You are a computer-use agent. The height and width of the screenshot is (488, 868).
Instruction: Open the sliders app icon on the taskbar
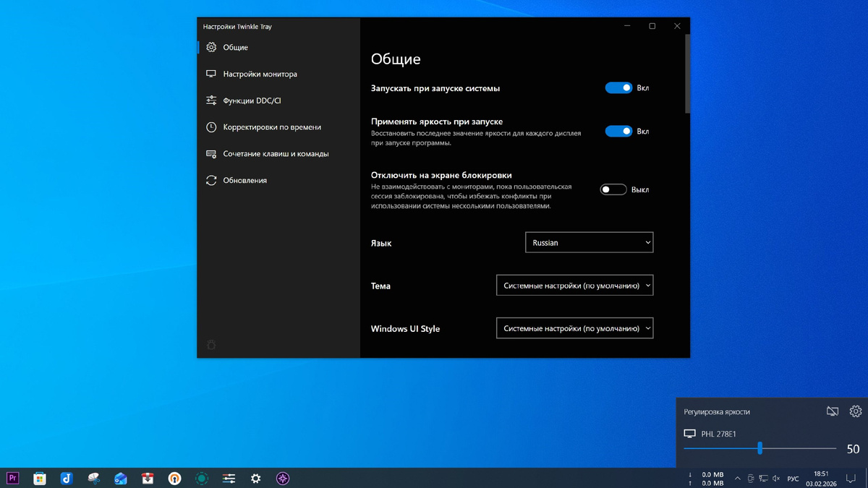click(229, 478)
